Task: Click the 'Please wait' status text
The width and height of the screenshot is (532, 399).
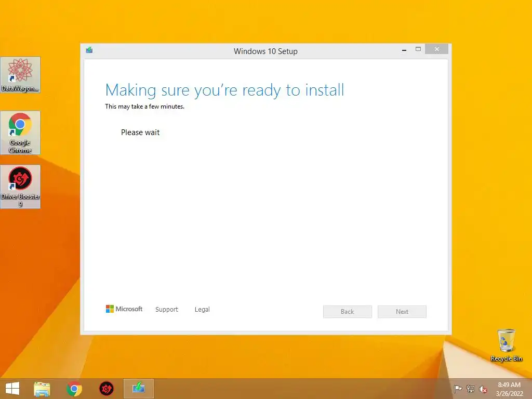Action: pyautogui.click(x=140, y=132)
